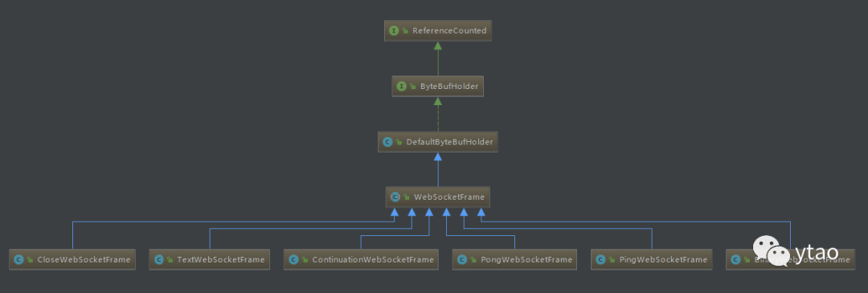Image resolution: width=868 pixels, height=293 pixels.
Task: Click the class icon on PongWebSocketFrame
Action: 462,259
